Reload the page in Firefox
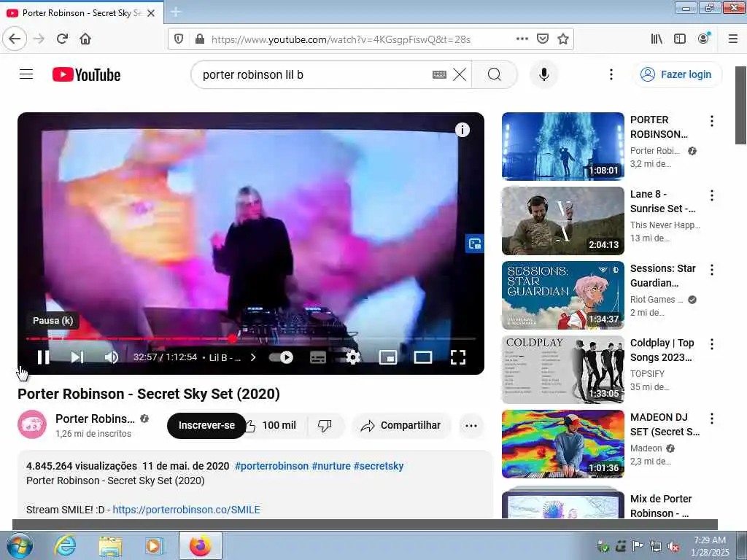747x560 pixels. pyautogui.click(x=62, y=39)
